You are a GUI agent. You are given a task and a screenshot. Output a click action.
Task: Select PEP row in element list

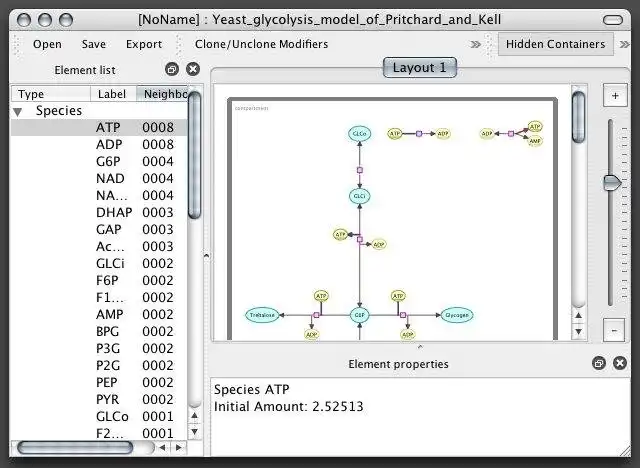[99, 383]
